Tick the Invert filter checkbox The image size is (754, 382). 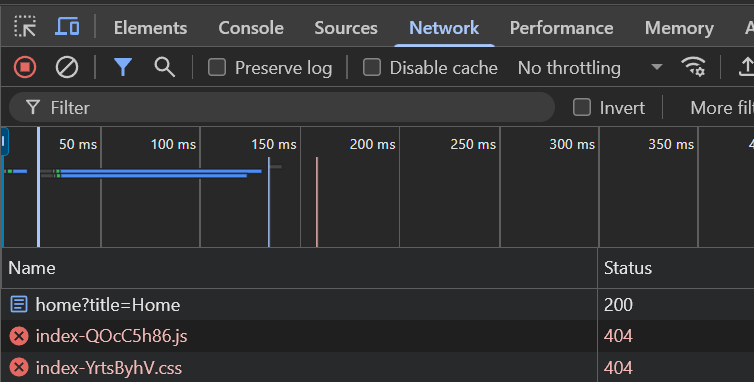[582, 107]
